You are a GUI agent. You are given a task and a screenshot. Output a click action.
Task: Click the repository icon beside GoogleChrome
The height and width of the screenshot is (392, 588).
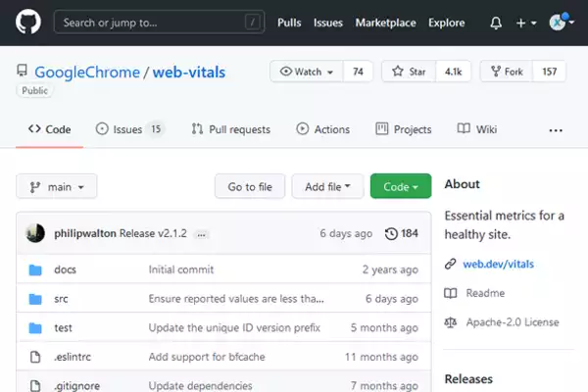[x=23, y=71]
